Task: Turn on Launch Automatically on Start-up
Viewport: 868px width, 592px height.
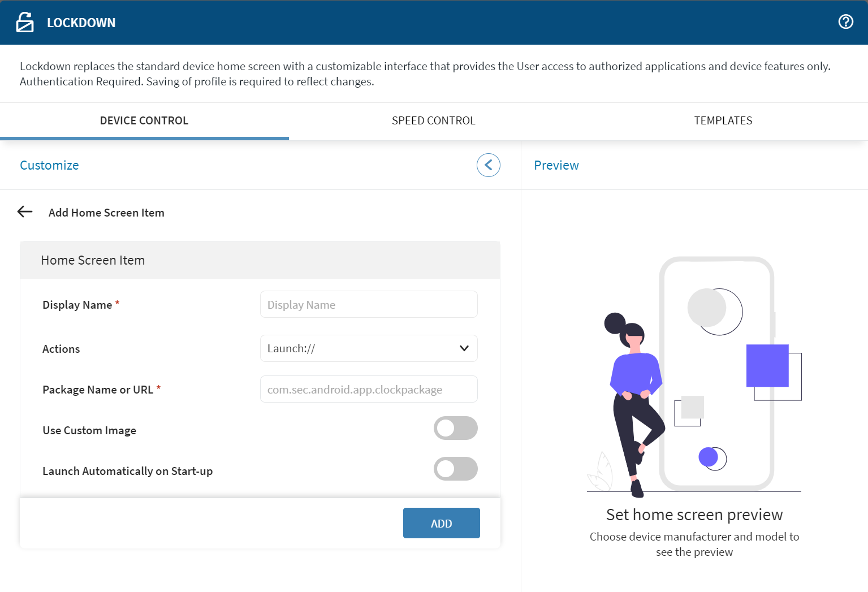Action: 455,469
